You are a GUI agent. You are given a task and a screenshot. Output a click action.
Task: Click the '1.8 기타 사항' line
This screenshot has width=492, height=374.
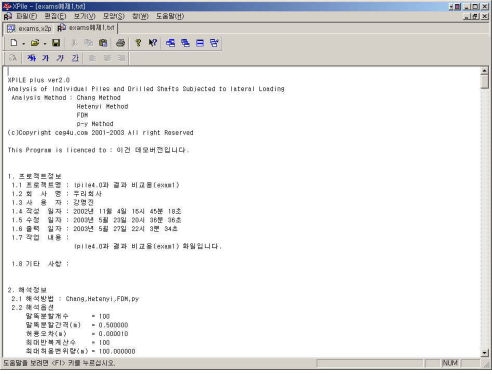(x=40, y=264)
